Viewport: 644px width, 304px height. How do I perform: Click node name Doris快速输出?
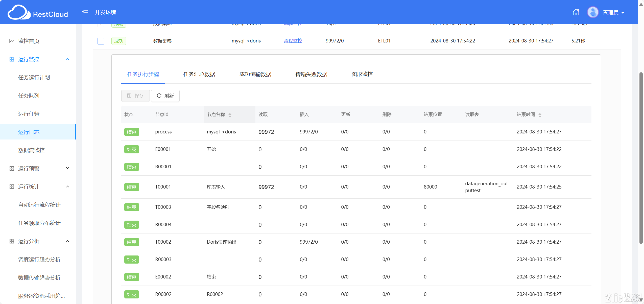(222, 242)
